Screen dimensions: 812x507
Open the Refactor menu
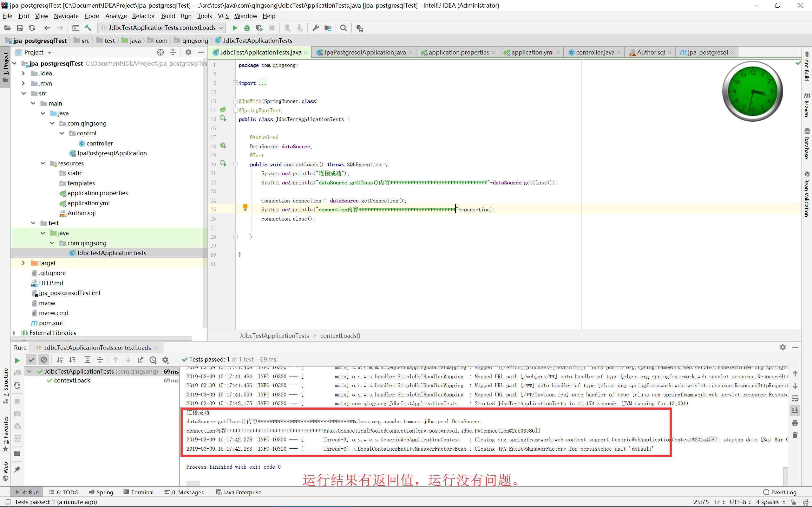tap(143, 16)
